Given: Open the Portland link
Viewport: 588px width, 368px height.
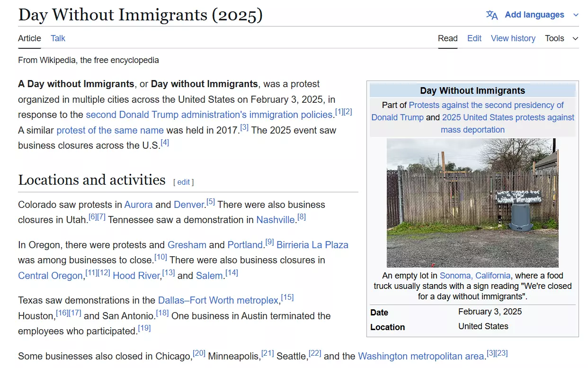Looking at the screenshot, I should click(x=245, y=245).
